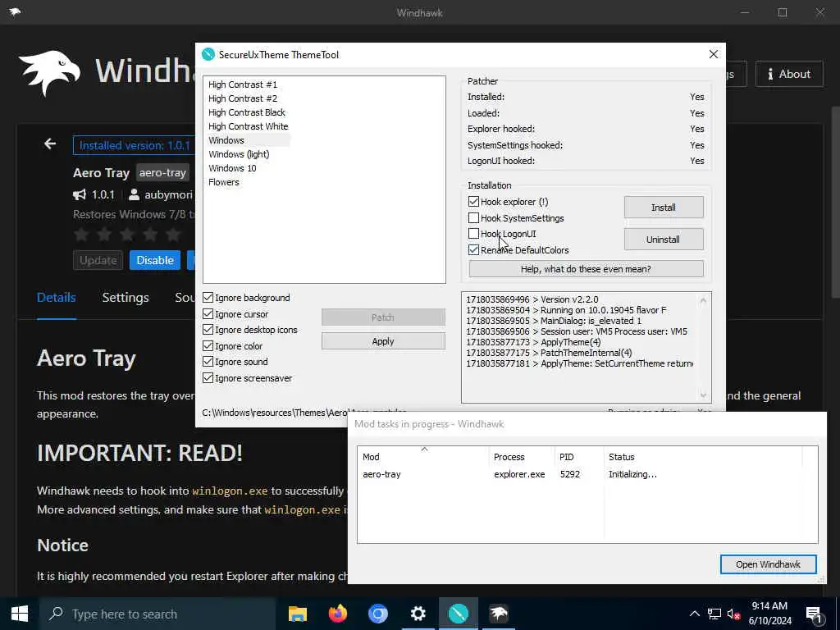Open the Settings tab in Windhawk

[x=126, y=298]
